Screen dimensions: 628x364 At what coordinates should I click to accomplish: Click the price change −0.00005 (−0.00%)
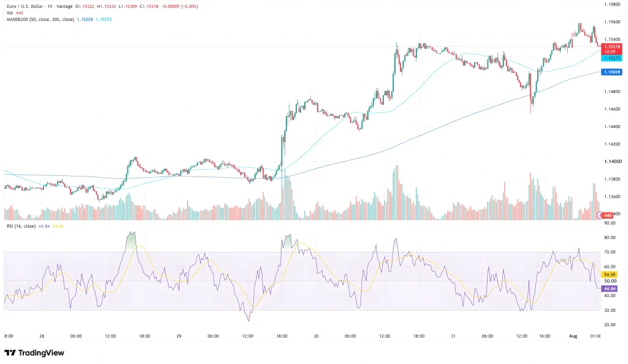(x=180, y=6)
